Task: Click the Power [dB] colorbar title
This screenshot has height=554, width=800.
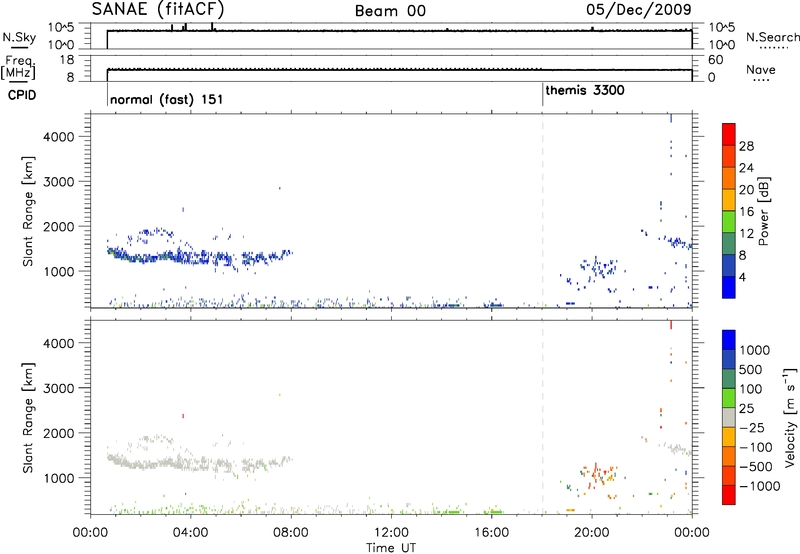Action: pos(763,211)
